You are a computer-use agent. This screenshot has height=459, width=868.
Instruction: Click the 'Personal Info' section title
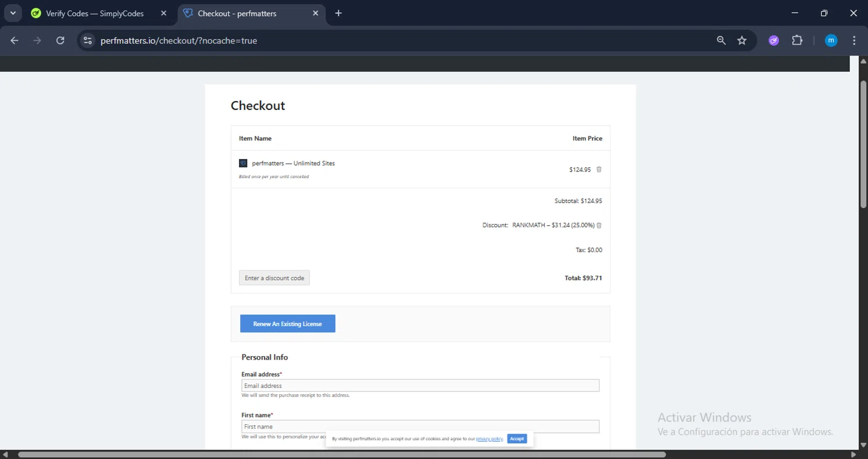tap(264, 357)
